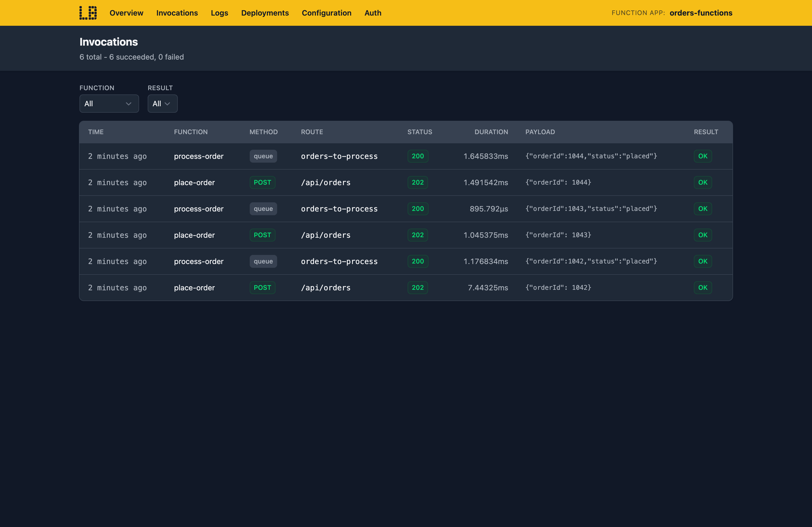Screen dimensions: 812x527
Task: Click payload orderId 1043 status placed
Action: [591, 208]
